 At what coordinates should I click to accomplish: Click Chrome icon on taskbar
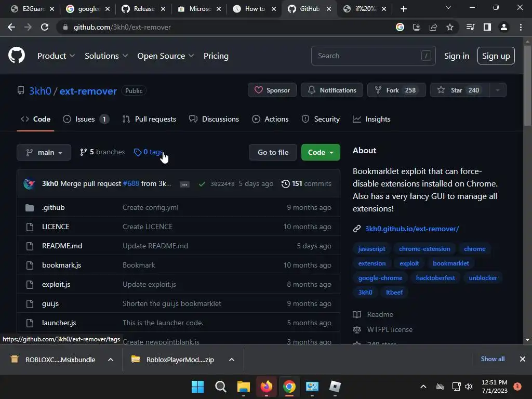tap(289, 387)
